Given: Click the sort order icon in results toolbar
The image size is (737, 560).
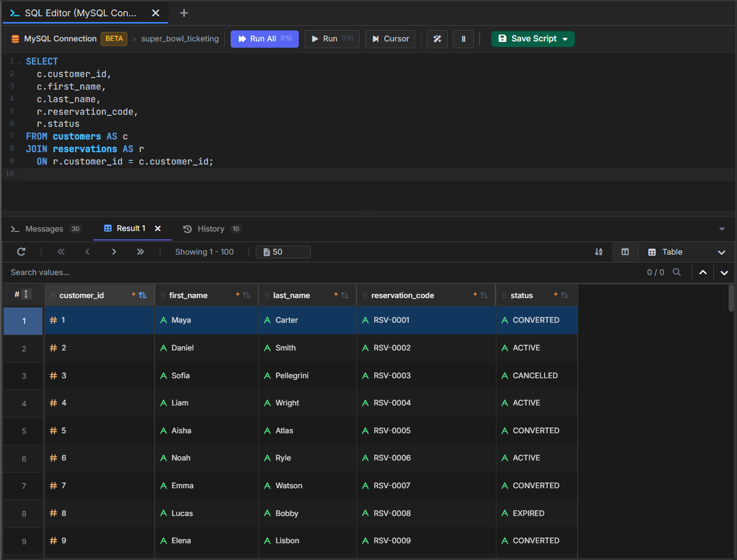Looking at the screenshot, I should click(599, 252).
